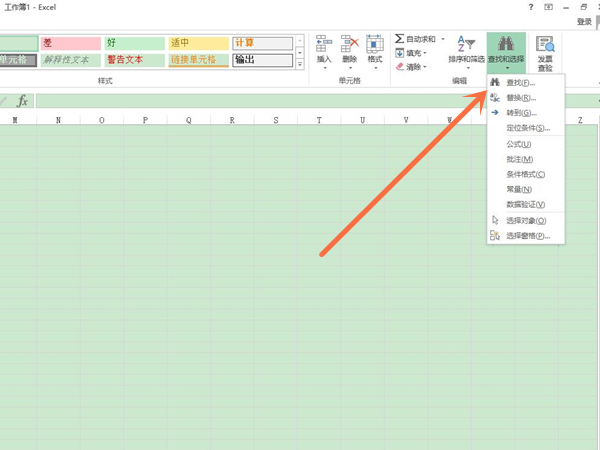Screen dimensions: 600x450
Task: Click the fx insert function icon
Action: [x=22, y=101]
